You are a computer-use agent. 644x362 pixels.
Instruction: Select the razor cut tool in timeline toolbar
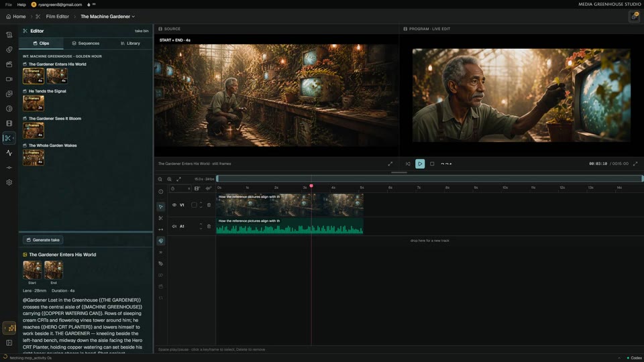click(160, 218)
